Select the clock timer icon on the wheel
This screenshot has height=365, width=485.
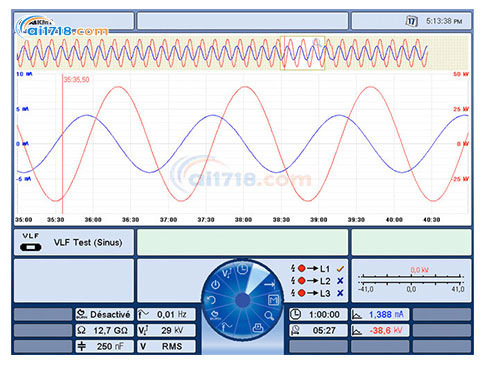242,269
